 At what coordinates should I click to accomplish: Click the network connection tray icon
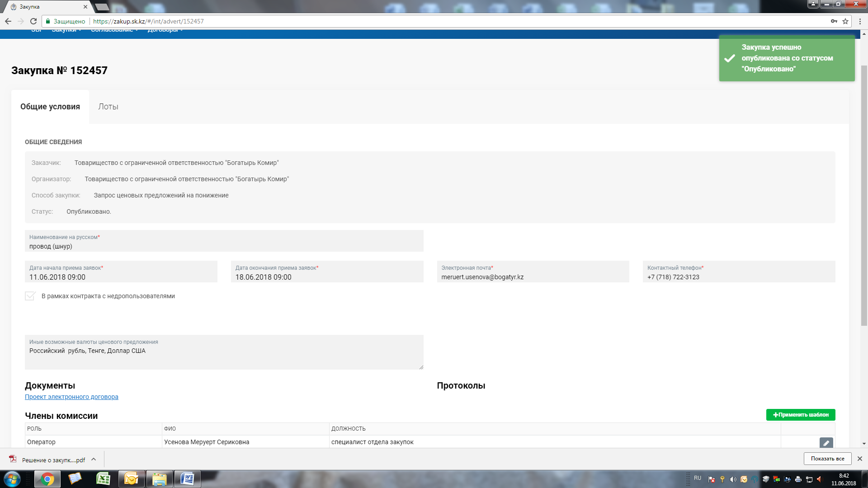pos(809,479)
